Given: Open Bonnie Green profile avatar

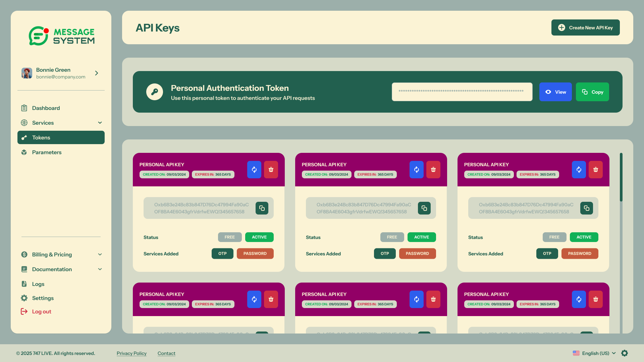Looking at the screenshot, I should [27, 73].
